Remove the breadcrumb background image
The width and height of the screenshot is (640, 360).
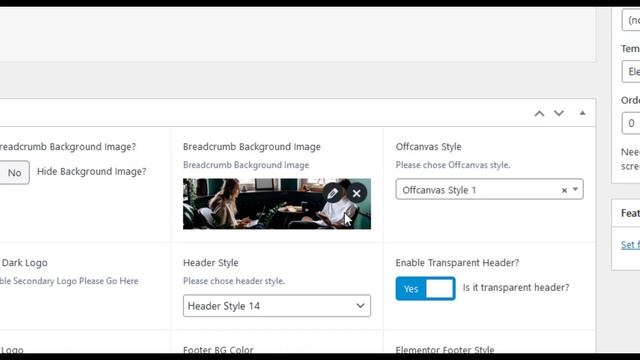click(356, 193)
